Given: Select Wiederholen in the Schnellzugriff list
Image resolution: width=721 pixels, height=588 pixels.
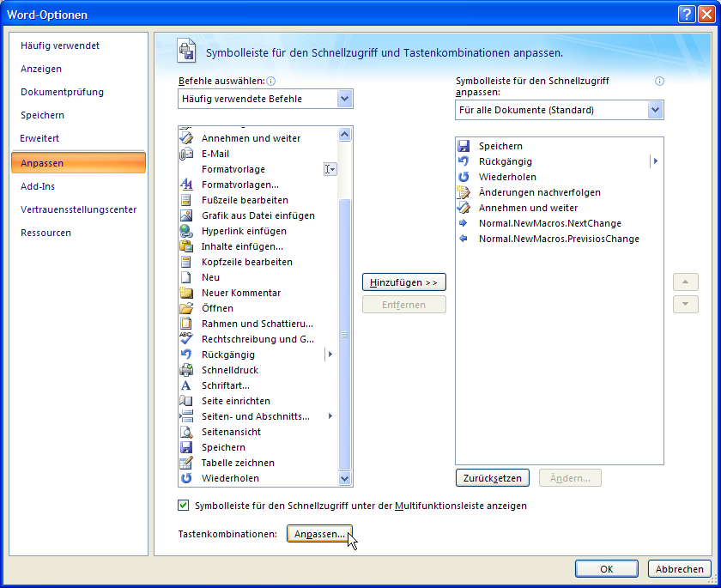Looking at the screenshot, I should click(559, 177).
